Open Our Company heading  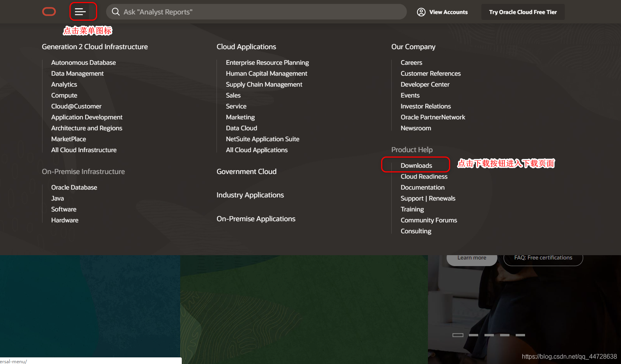pos(413,47)
